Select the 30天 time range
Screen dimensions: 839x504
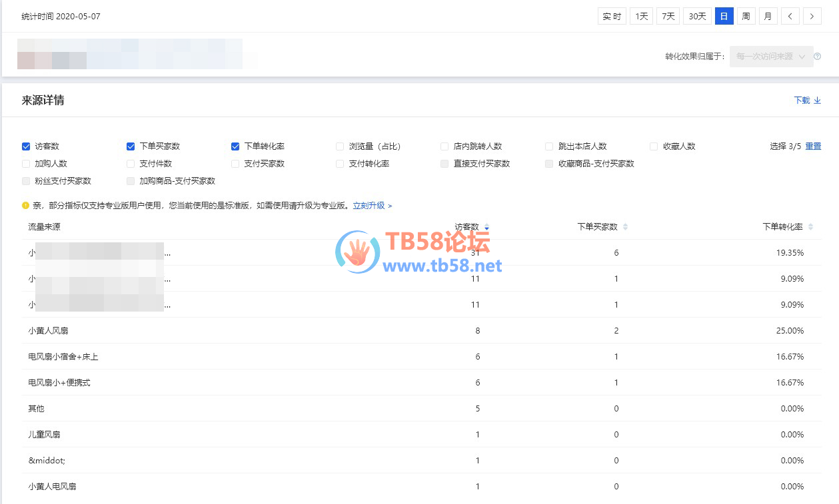pos(697,17)
